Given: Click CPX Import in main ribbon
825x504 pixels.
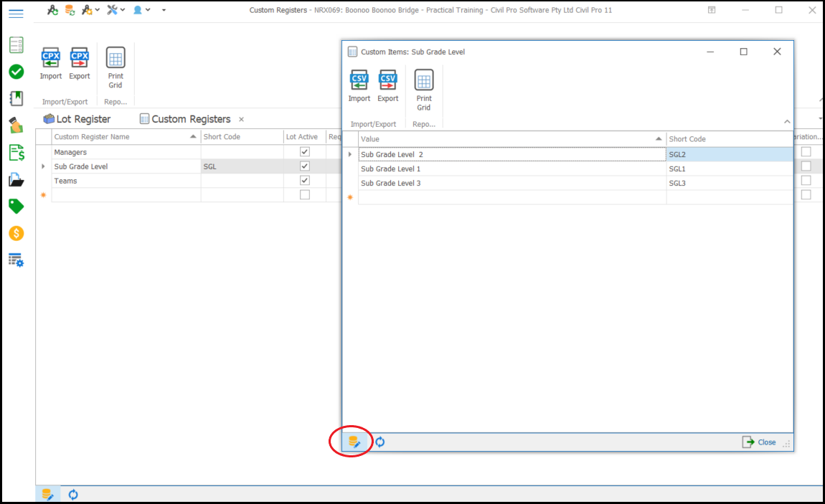Looking at the screenshot, I should pyautogui.click(x=50, y=64).
